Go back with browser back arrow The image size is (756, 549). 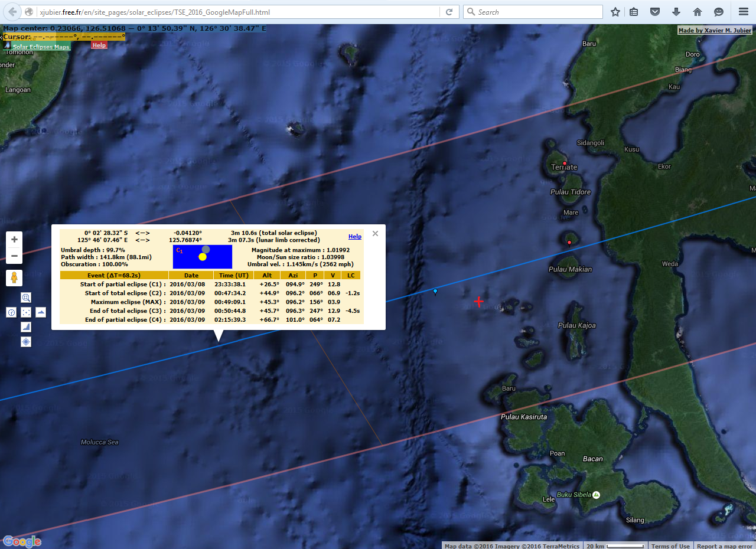pyautogui.click(x=12, y=12)
